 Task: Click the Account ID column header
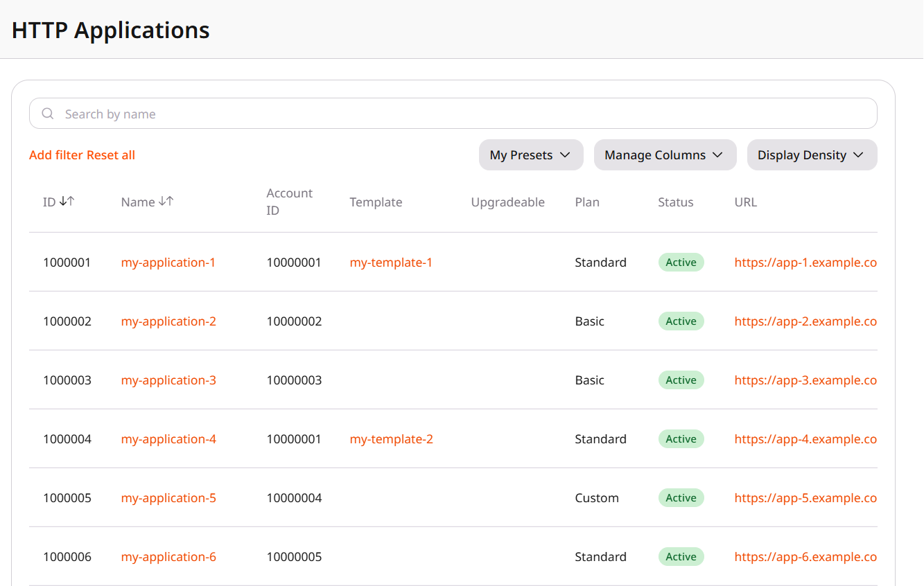click(290, 202)
